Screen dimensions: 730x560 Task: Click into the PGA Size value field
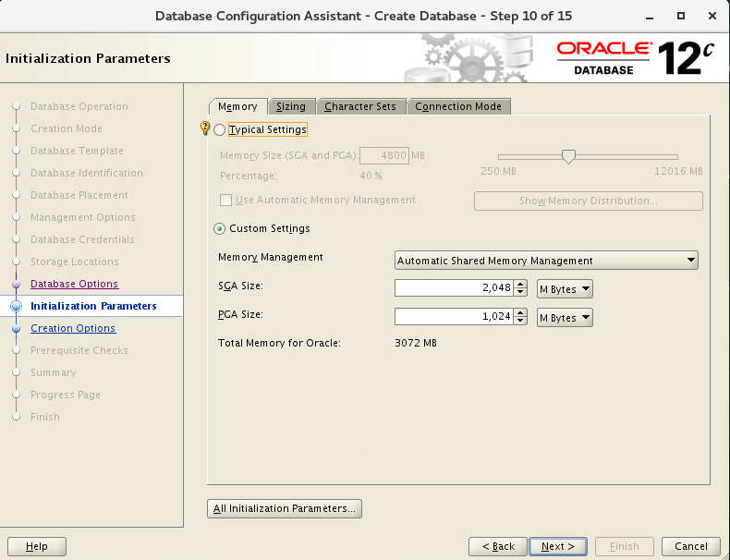click(454, 317)
